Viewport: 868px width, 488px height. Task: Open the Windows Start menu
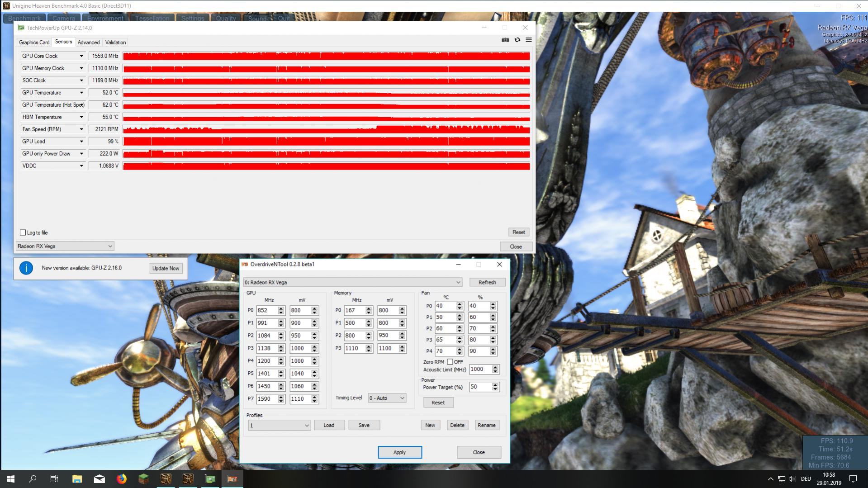point(11,479)
